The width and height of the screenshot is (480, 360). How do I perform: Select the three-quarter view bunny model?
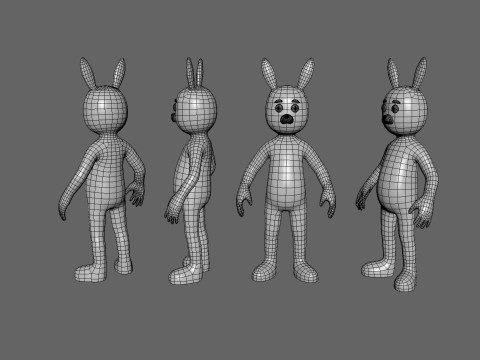click(397, 173)
